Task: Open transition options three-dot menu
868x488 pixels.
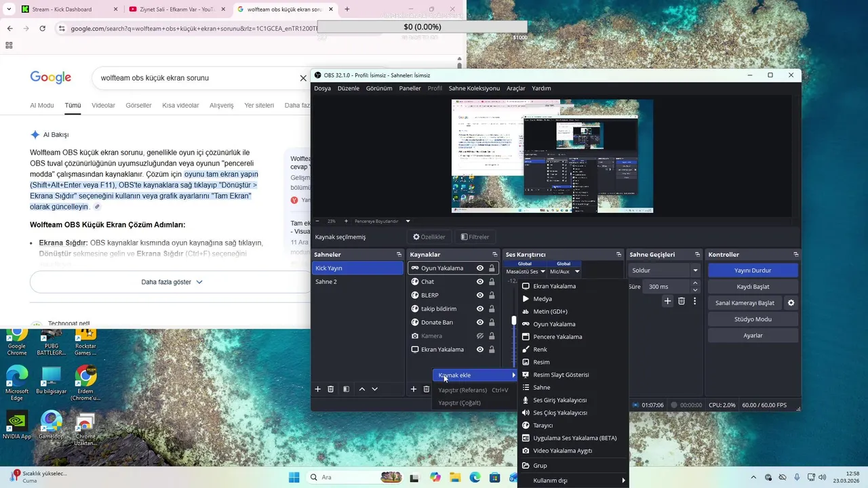Action: click(694, 301)
